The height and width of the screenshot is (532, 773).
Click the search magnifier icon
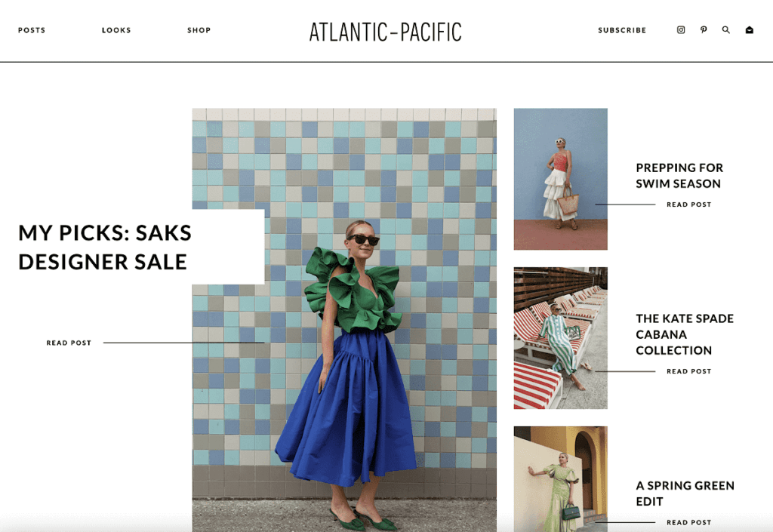tap(726, 30)
